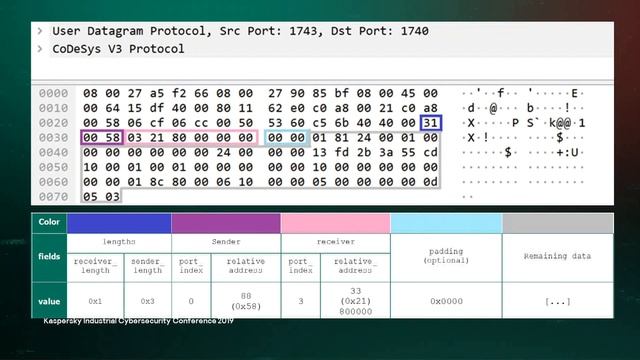Click the Color row header

49,222
